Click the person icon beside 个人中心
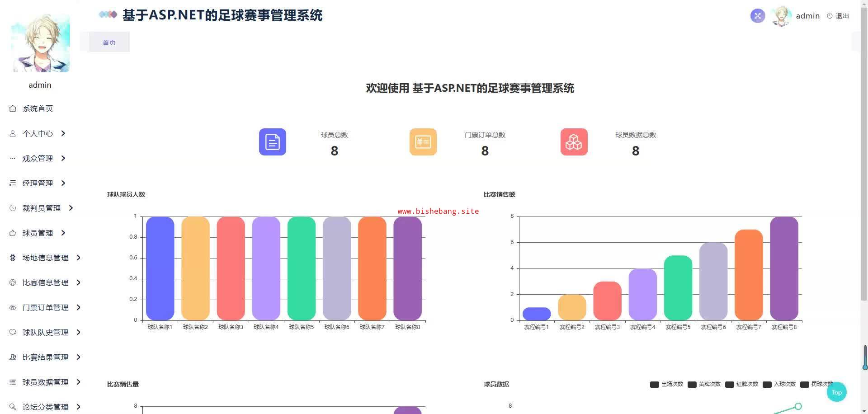868x414 pixels. (x=13, y=133)
